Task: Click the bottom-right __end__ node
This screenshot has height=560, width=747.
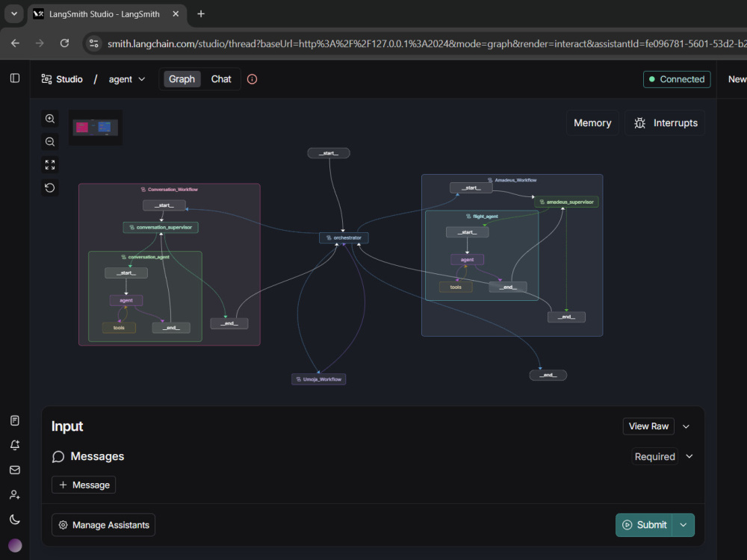Action: pyautogui.click(x=548, y=375)
